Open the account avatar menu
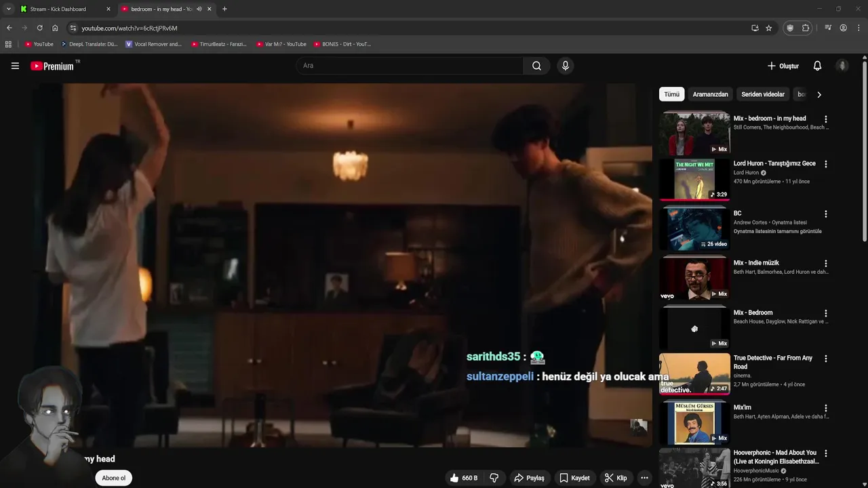868x488 pixels. pyautogui.click(x=842, y=66)
